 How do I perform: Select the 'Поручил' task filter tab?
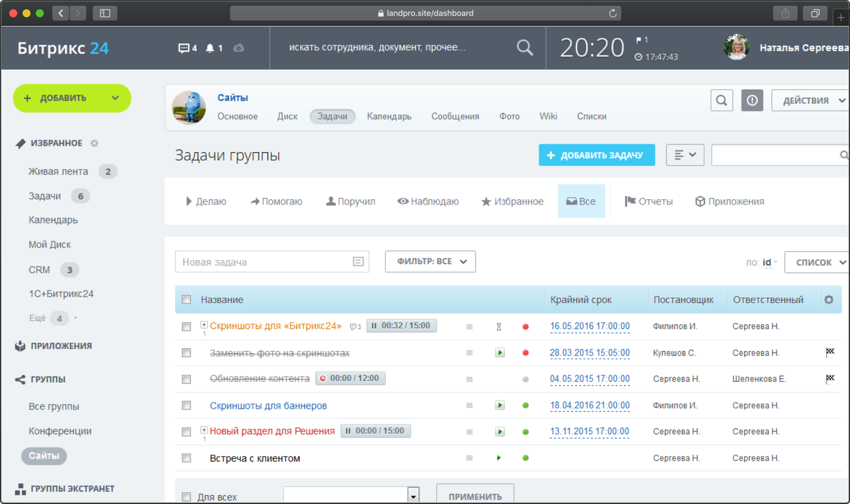click(351, 202)
